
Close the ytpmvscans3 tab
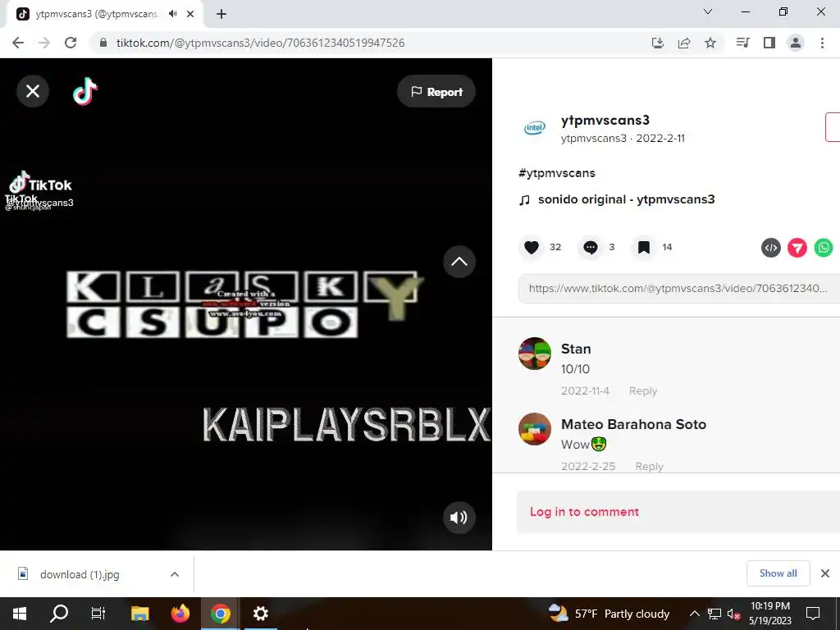(190, 14)
